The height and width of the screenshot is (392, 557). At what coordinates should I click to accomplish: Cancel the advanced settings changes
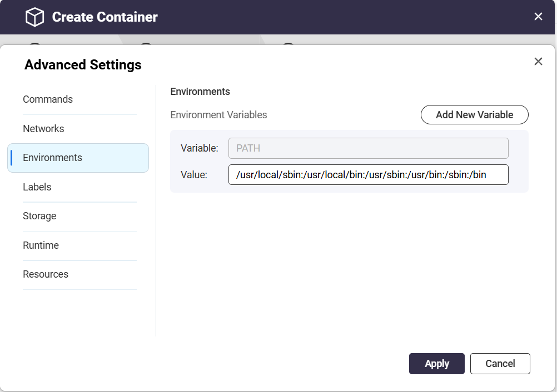coord(500,364)
